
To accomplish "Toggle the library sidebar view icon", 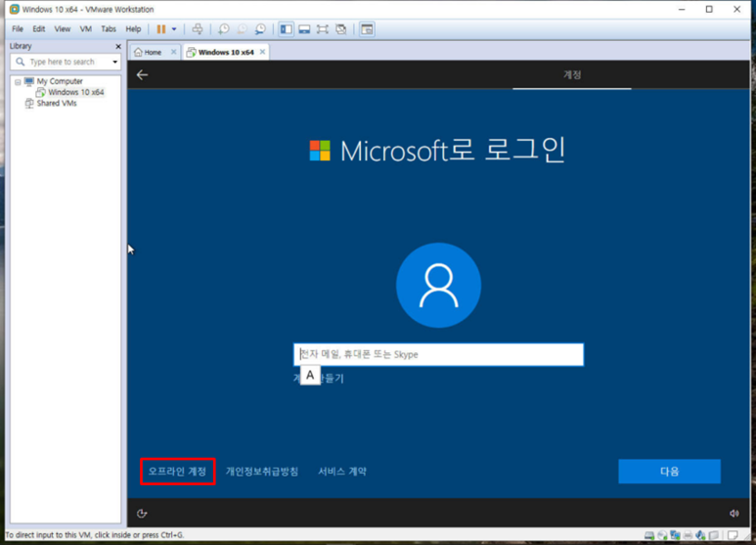I will pos(286,29).
